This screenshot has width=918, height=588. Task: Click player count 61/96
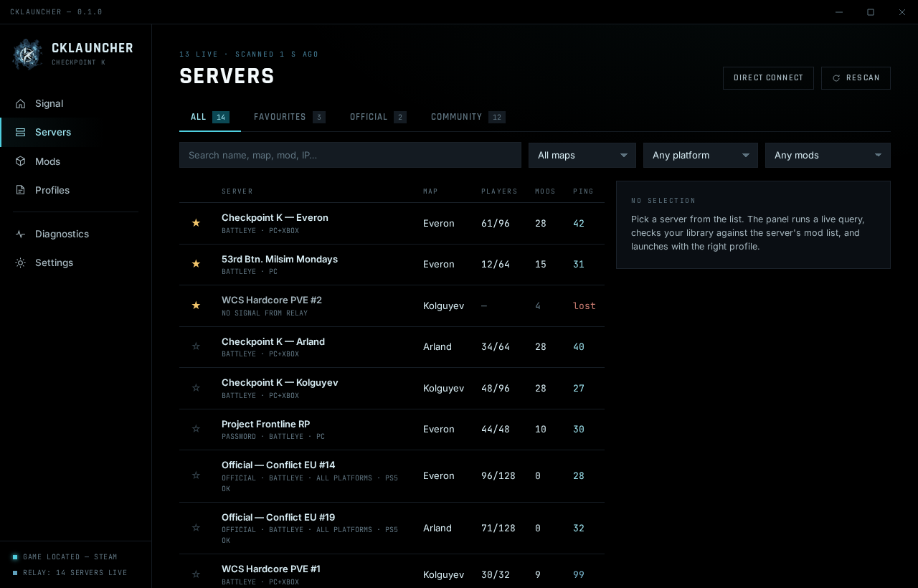(496, 223)
